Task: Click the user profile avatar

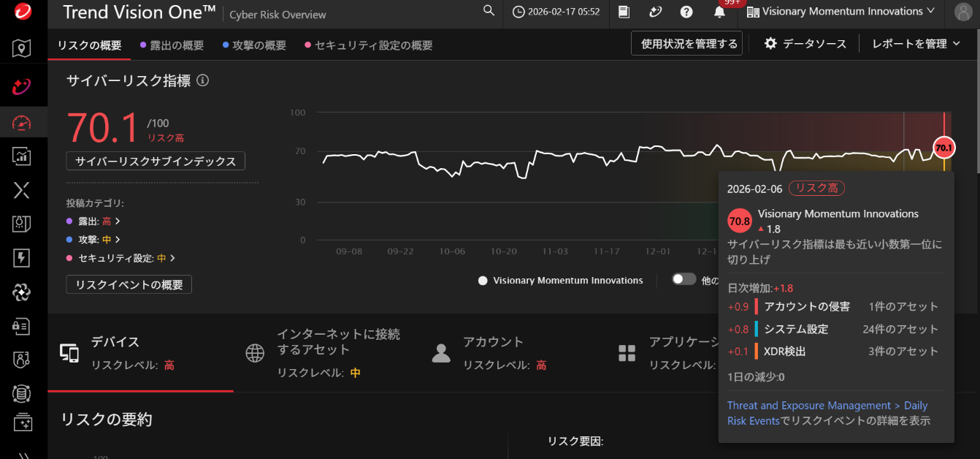Action: pyautogui.click(x=962, y=12)
